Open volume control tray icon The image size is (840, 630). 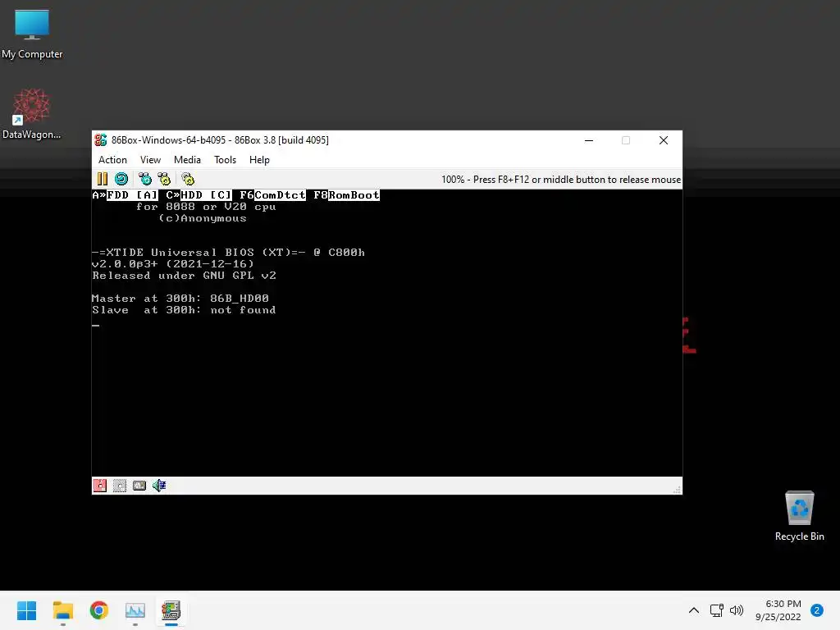[737, 610]
